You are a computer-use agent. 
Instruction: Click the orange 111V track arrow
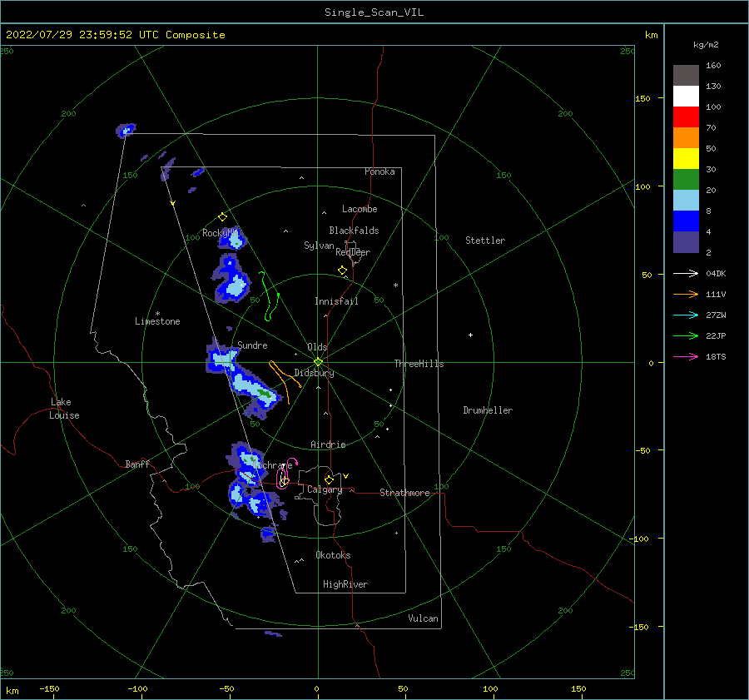(x=686, y=295)
